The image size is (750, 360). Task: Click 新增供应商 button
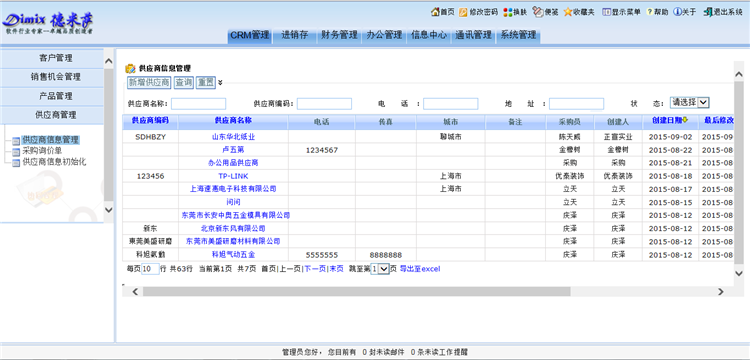149,83
